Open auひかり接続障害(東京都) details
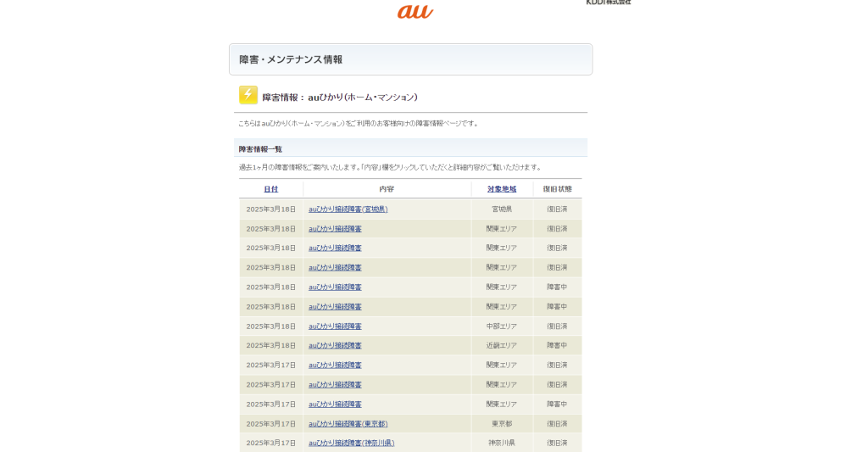868x452 pixels. (348, 424)
